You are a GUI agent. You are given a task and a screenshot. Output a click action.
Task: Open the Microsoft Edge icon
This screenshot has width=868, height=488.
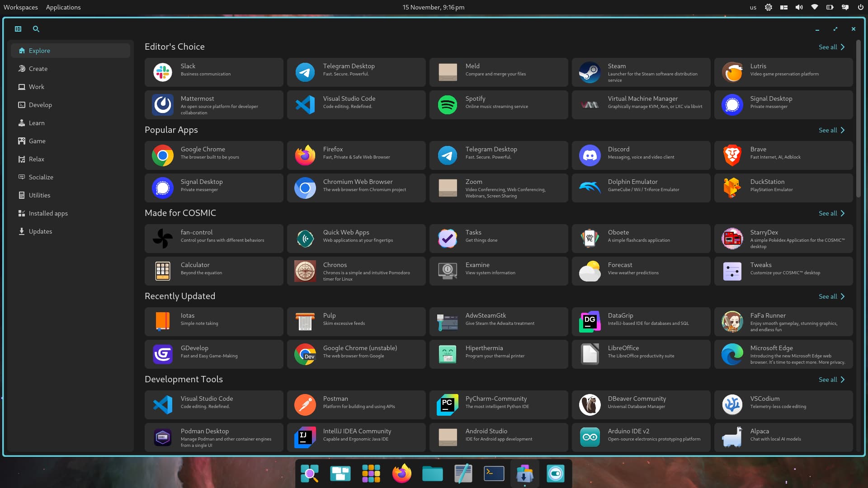pos(732,354)
